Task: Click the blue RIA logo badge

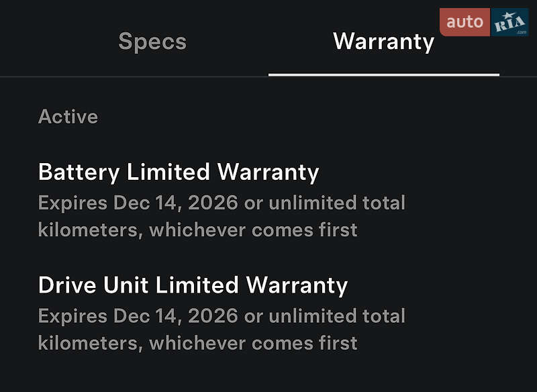Action: click(x=510, y=23)
